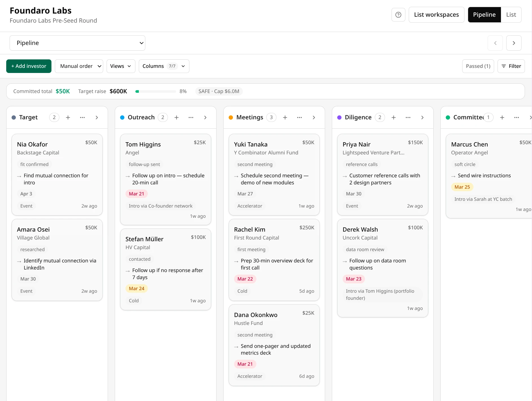Open the Yuki Tanaka investor card
This screenshot has width=532, height=401.
274,174
